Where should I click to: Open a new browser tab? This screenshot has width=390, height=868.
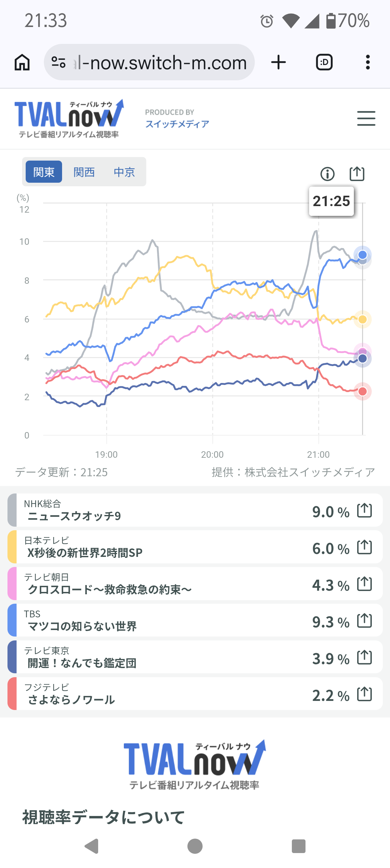click(x=279, y=62)
